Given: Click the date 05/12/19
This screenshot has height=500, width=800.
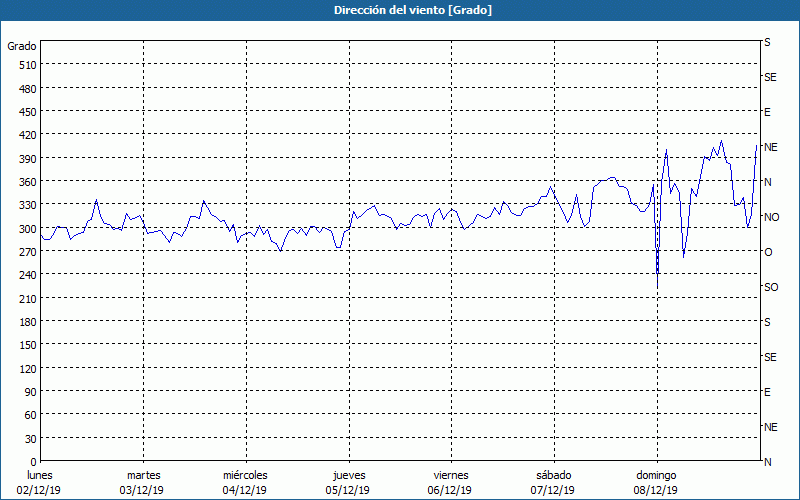Looking at the screenshot, I should [x=348, y=490].
